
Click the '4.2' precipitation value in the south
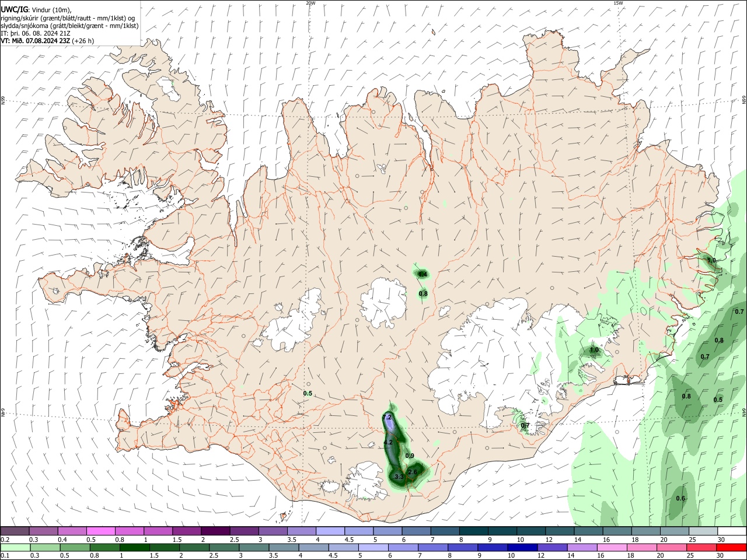coord(388,443)
